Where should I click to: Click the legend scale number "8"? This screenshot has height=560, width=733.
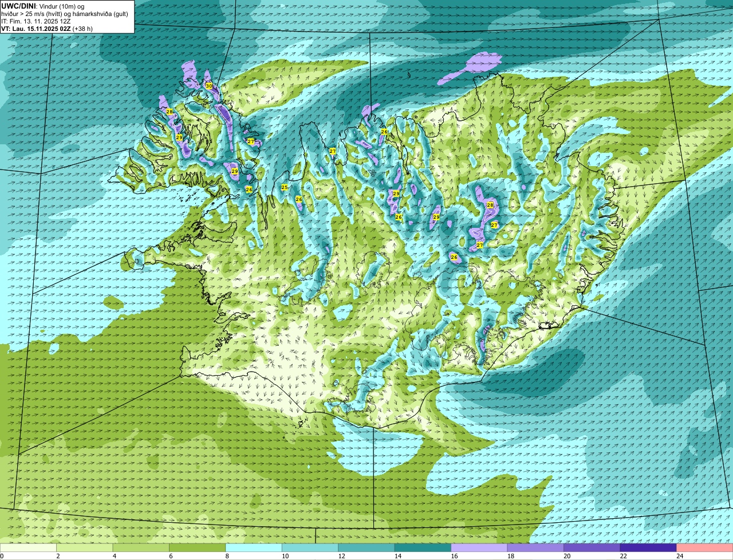[x=226, y=556]
